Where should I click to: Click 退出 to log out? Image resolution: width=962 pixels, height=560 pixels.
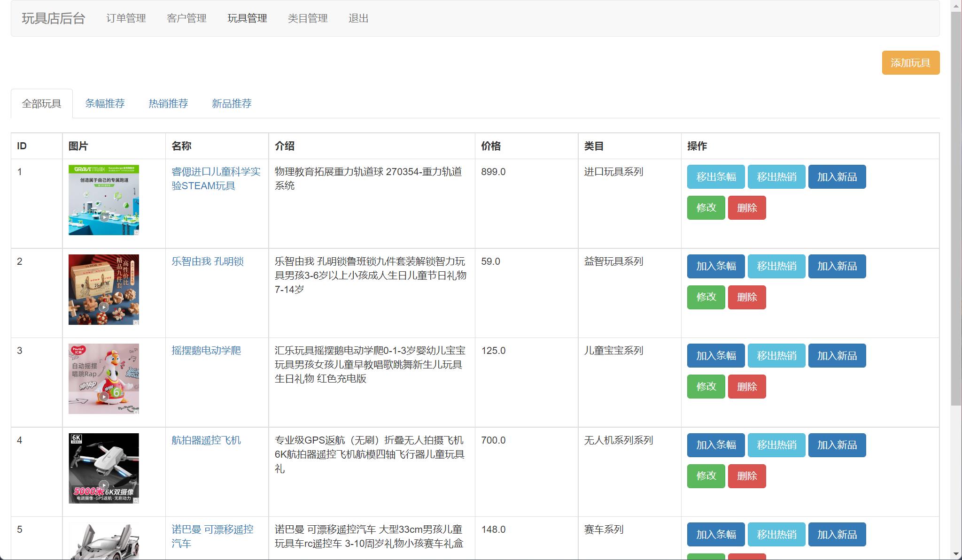[x=358, y=18]
